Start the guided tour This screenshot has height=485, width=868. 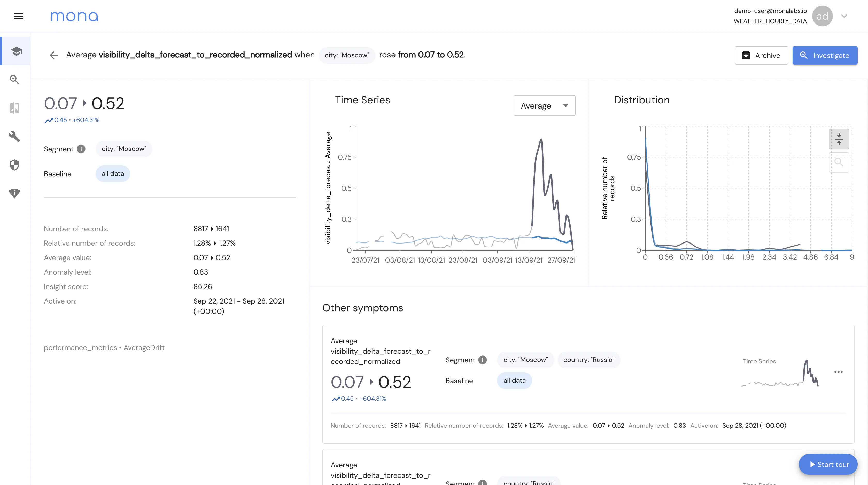click(828, 464)
